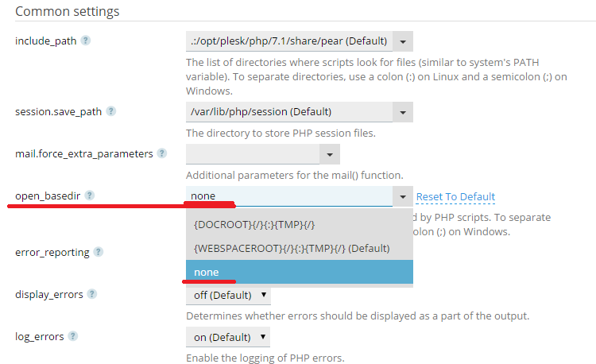Click Reset To Default link

tap(455, 197)
